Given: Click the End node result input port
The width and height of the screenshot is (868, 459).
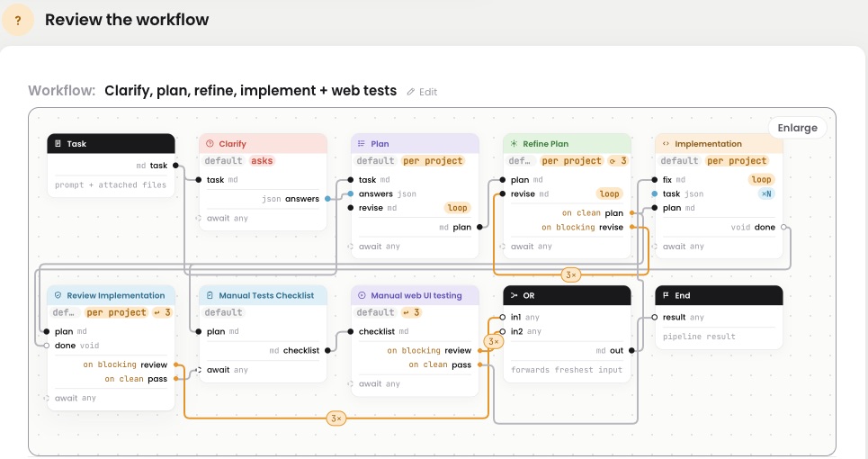Looking at the screenshot, I should [654, 318].
